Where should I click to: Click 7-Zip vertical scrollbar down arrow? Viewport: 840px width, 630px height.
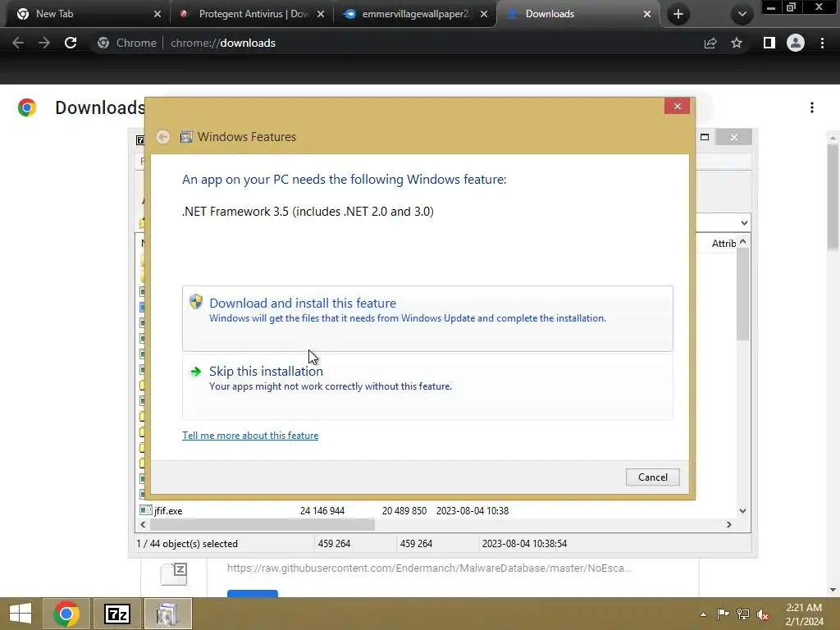coord(742,510)
